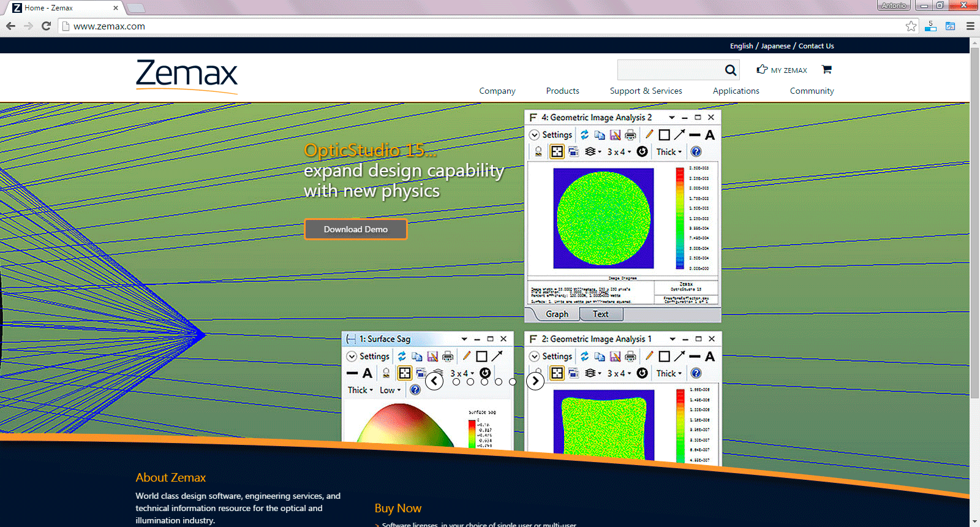This screenshot has height=527, width=980.
Task: Click lock icon in Geometric Image Analysis 2 window
Action: point(538,151)
